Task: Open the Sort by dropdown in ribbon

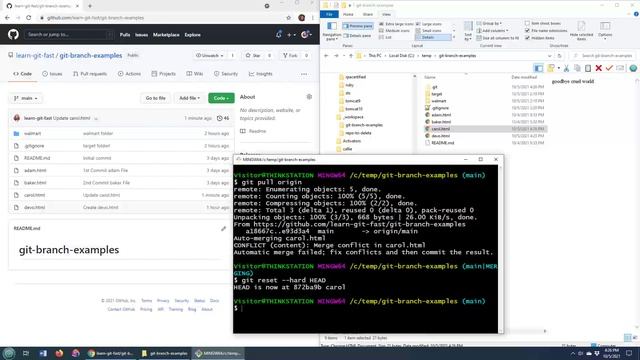Action: tap(468, 31)
